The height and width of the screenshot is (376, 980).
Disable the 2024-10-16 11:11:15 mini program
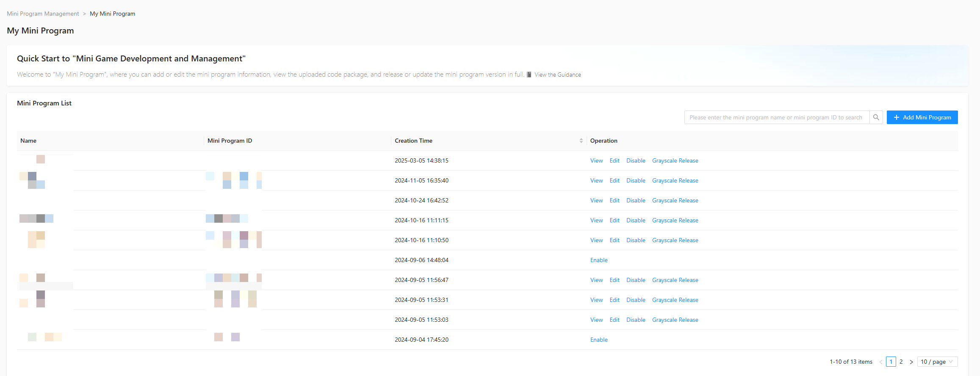[x=636, y=220]
